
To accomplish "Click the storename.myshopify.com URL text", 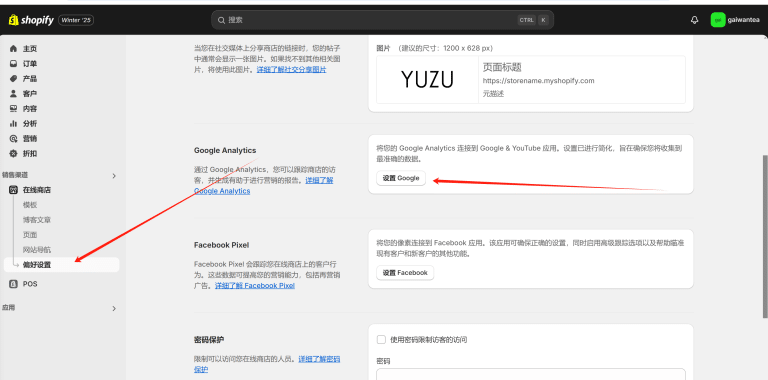I will 538,81.
